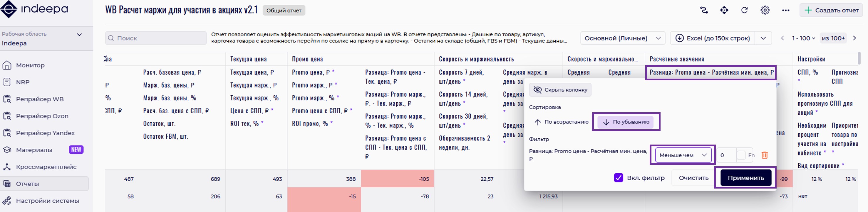Click the из 100+ total indicator
The width and height of the screenshot is (868, 212).
click(x=833, y=38)
